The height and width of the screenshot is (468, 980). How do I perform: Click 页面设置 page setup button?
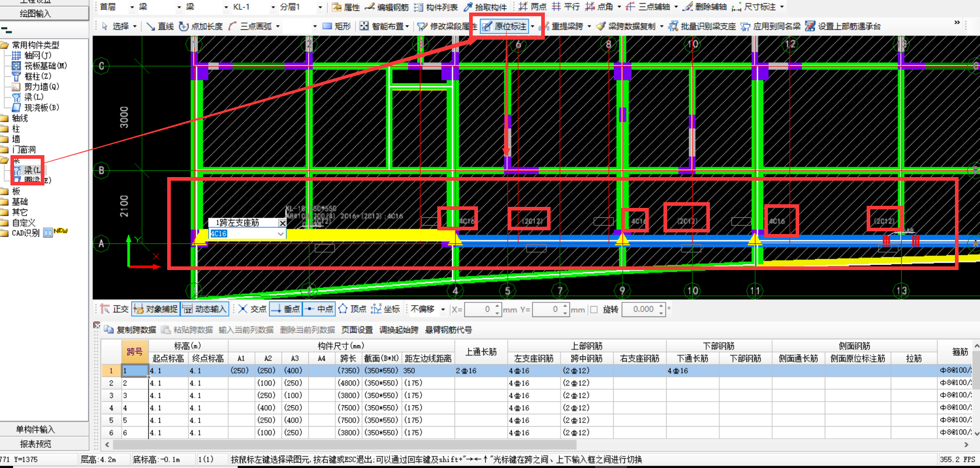tap(357, 330)
